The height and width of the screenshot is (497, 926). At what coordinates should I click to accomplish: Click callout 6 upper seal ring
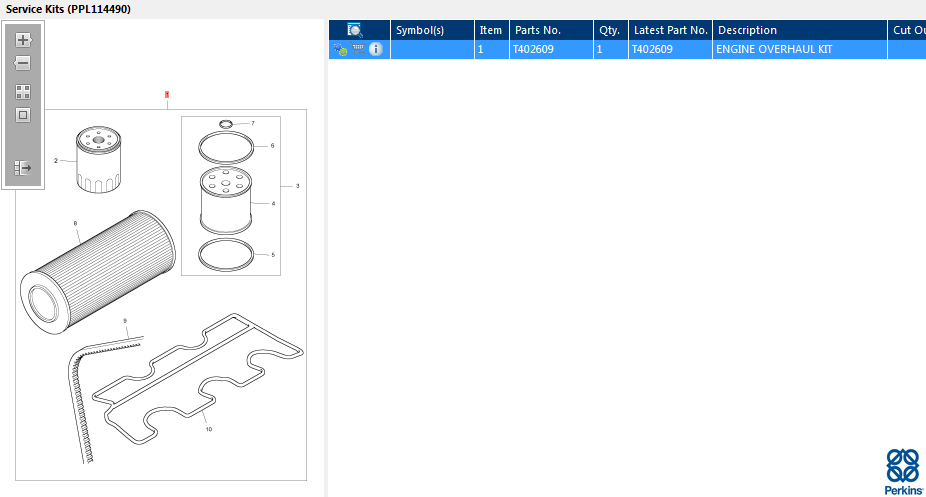pos(272,145)
